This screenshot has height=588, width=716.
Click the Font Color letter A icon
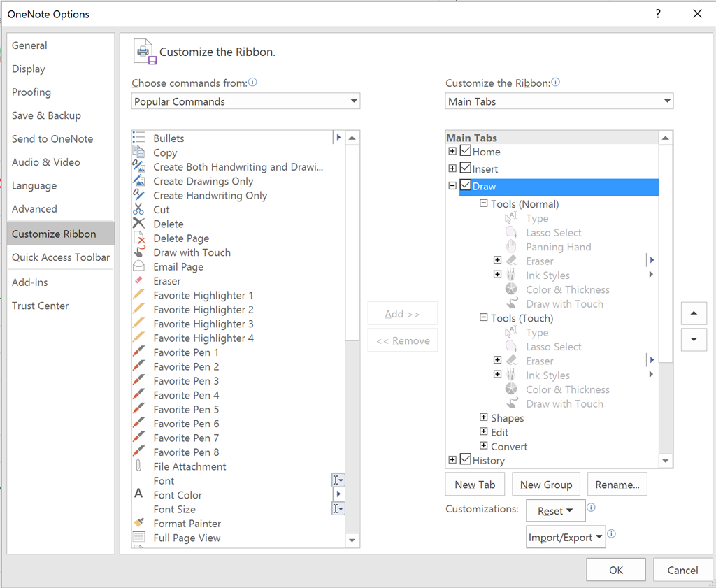point(139,494)
